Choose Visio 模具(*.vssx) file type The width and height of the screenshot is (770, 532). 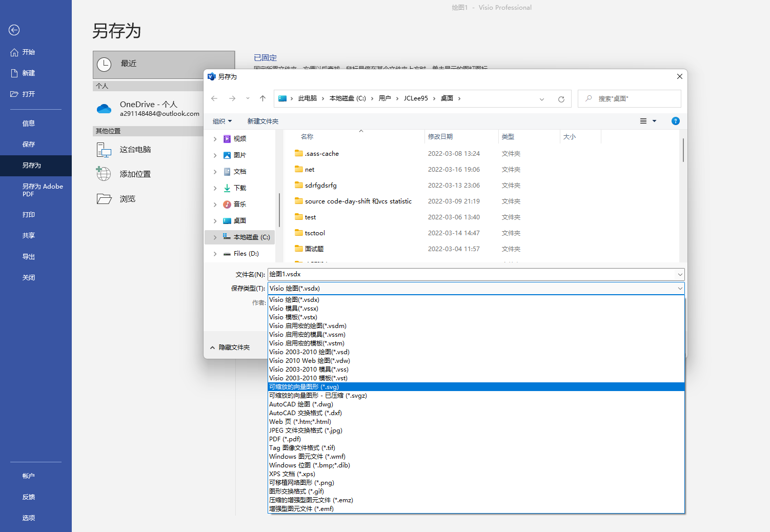(x=476, y=308)
